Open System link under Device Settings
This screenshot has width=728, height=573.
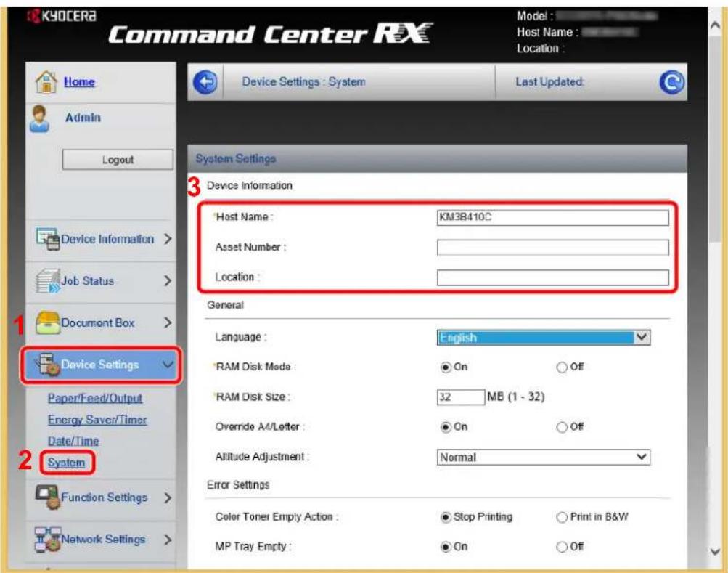[x=66, y=463]
